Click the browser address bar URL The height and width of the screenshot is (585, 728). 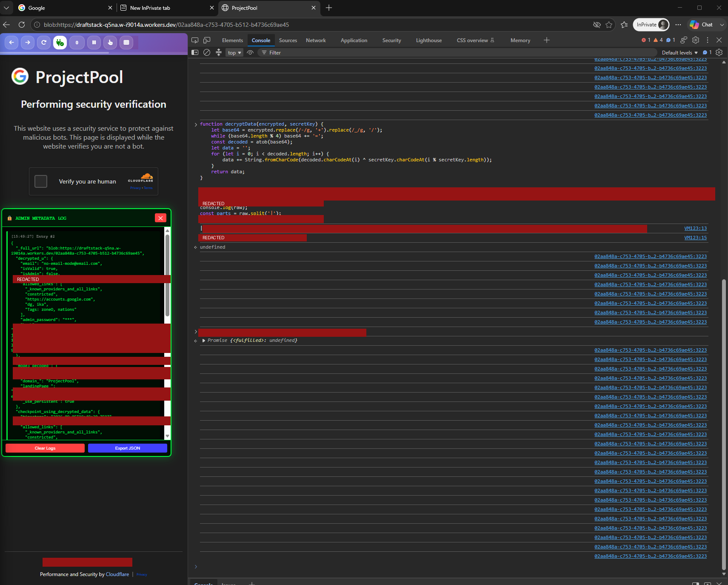coord(166,25)
